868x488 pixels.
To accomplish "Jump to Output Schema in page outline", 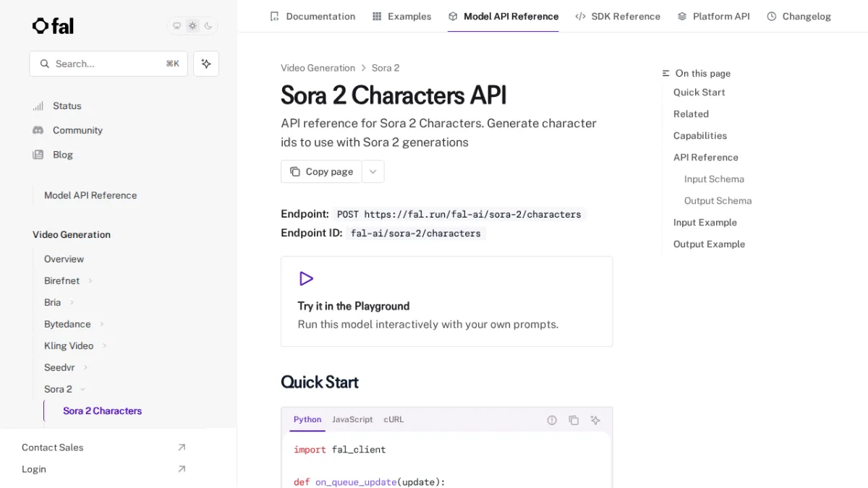I will click(x=718, y=200).
